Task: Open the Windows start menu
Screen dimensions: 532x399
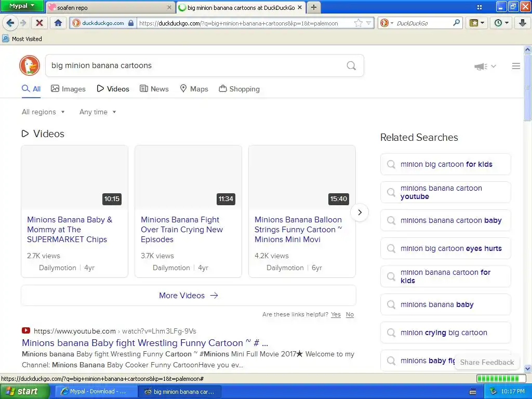Action: [25, 391]
